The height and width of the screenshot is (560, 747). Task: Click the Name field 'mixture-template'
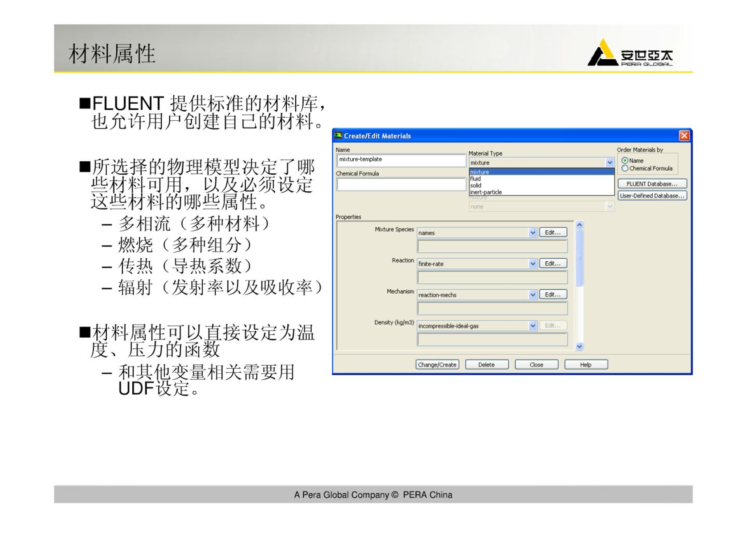401,160
